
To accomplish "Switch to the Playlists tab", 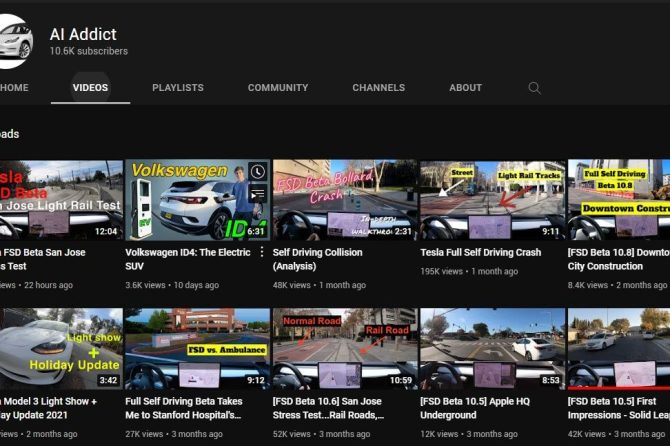I will [x=177, y=88].
